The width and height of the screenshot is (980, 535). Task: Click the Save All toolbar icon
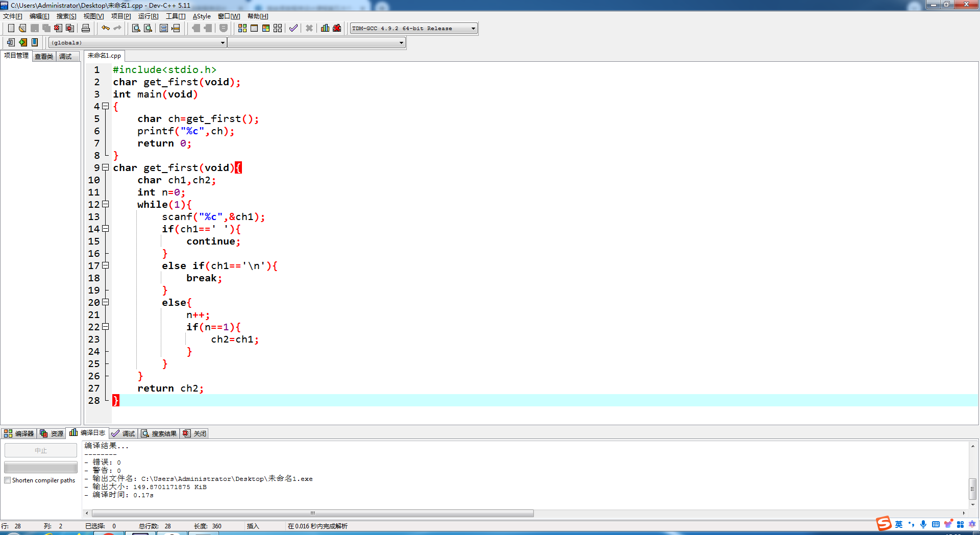[x=46, y=28]
